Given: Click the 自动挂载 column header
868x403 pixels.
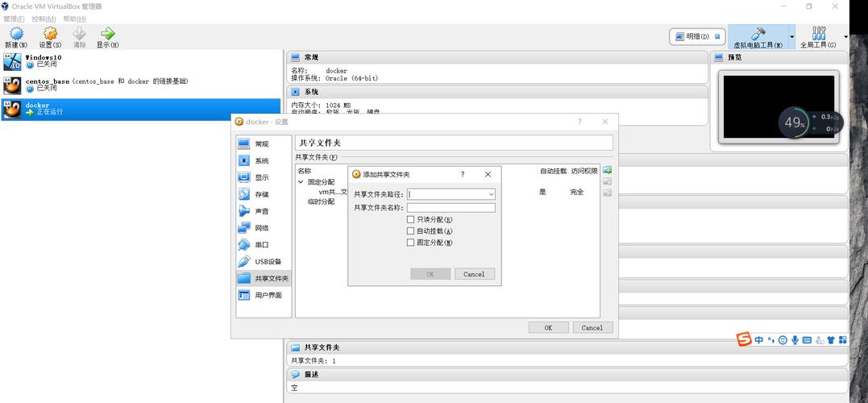Looking at the screenshot, I should click(553, 172).
